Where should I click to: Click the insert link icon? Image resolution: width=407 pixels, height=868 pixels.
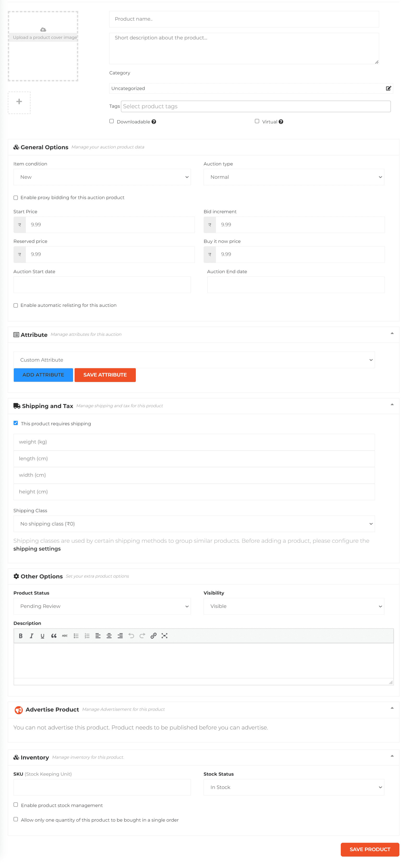[153, 635]
